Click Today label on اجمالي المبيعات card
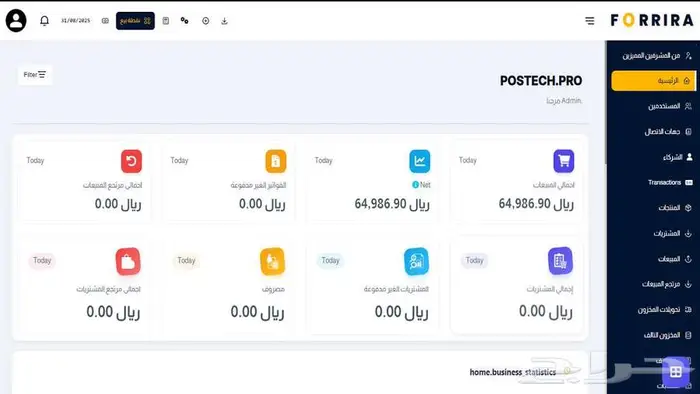This screenshot has height=394, width=700. pos(468,160)
